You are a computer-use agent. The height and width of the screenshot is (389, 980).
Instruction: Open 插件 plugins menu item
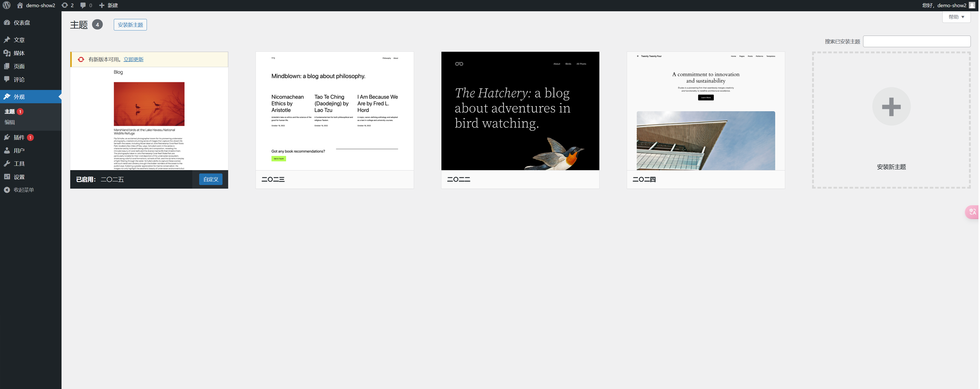point(19,137)
